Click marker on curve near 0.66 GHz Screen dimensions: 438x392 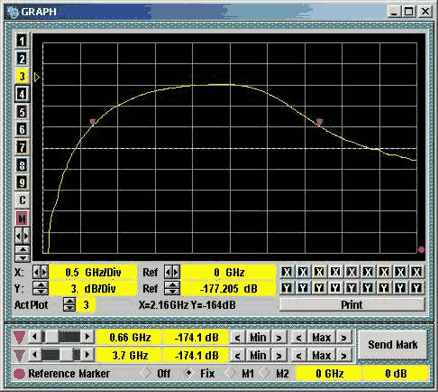[93, 122]
